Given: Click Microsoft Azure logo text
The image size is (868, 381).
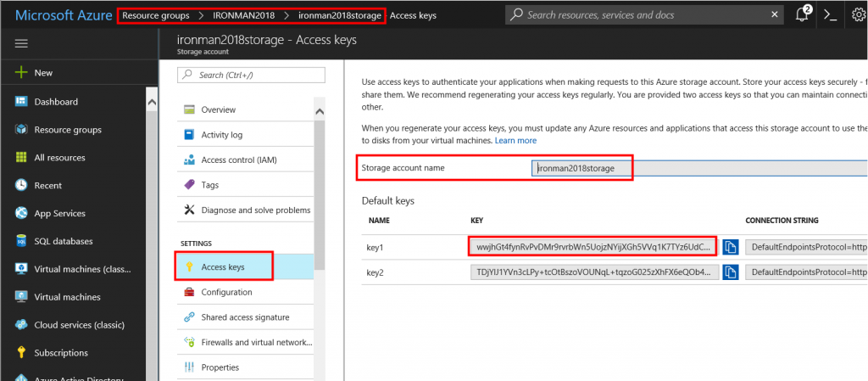Looking at the screenshot, I should point(63,15).
